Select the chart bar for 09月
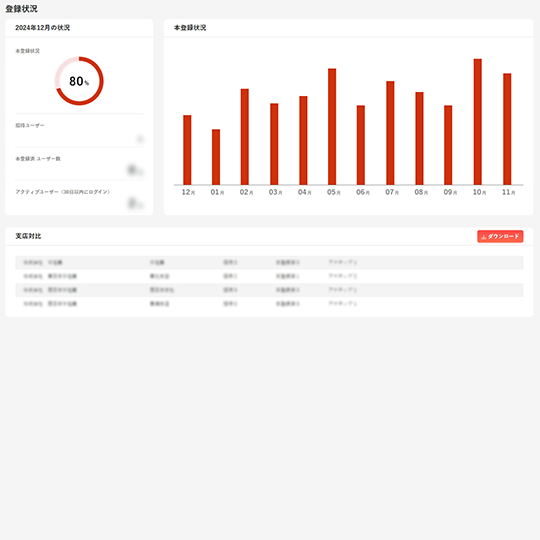 click(448, 145)
